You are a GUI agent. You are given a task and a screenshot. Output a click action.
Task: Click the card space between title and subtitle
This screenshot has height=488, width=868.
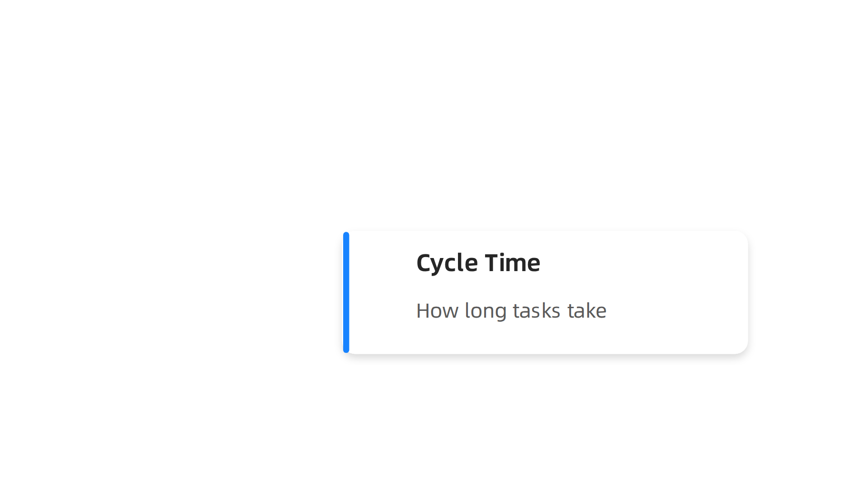[x=511, y=288]
